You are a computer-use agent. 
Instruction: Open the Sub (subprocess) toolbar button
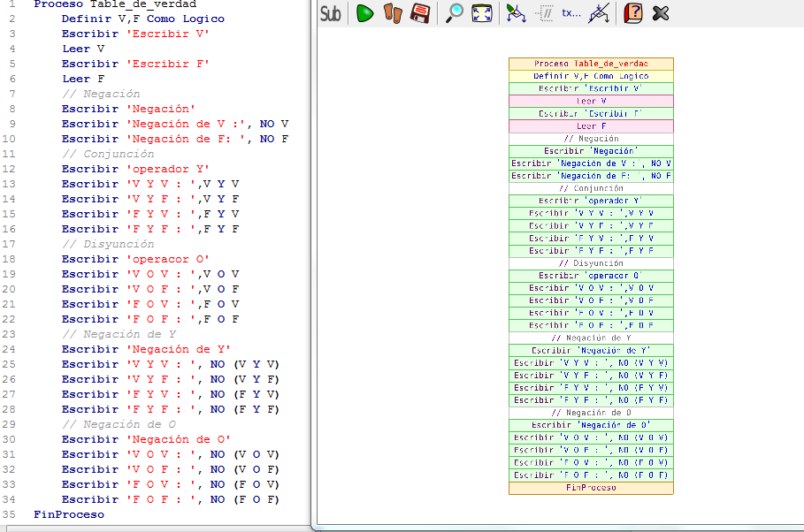pyautogui.click(x=330, y=13)
